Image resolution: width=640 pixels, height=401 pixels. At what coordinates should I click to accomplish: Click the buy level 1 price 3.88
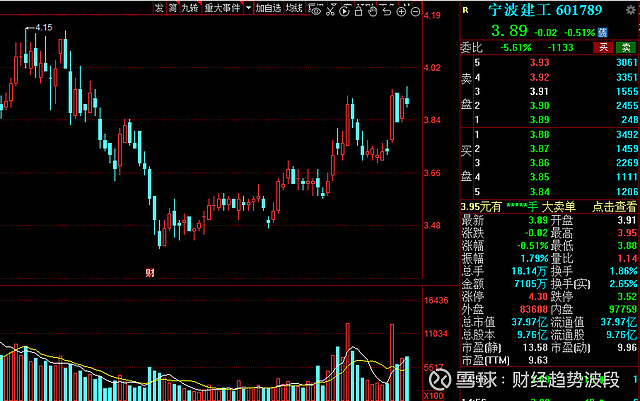pos(540,135)
